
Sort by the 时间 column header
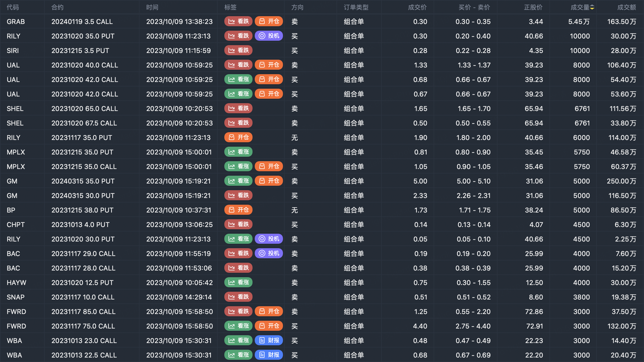point(152,8)
